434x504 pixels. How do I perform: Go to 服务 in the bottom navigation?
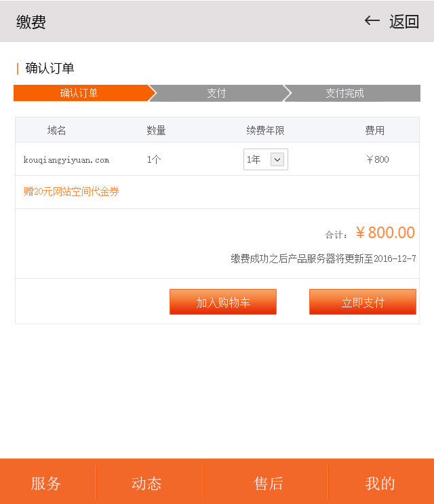(46, 483)
